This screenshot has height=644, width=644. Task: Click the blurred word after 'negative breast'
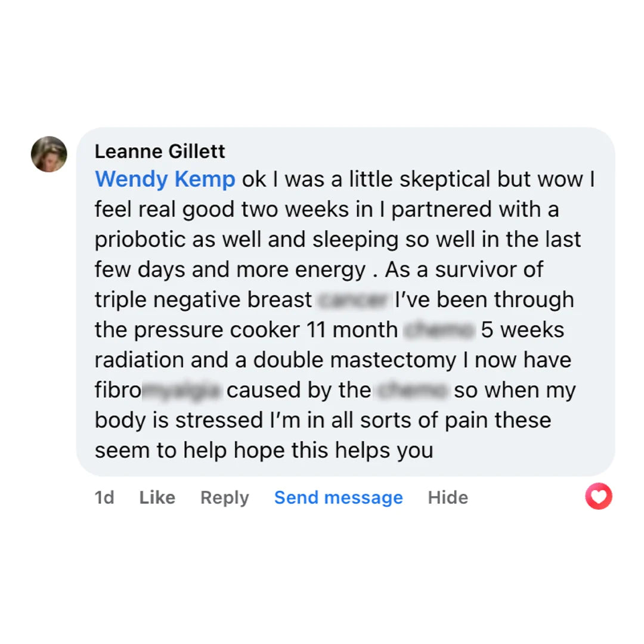(353, 300)
